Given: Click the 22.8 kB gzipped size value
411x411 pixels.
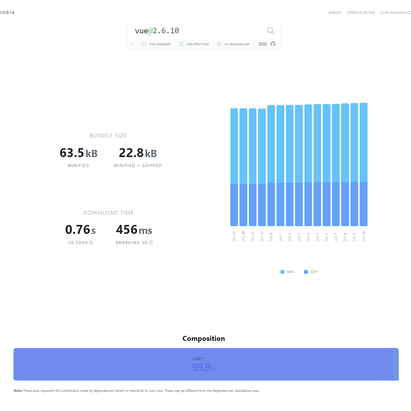Looking at the screenshot, I should (x=138, y=153).
